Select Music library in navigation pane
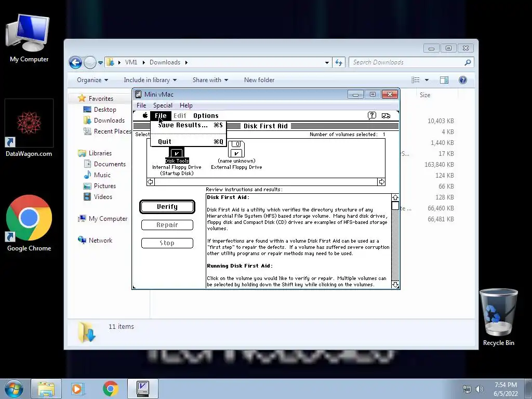 pos(102,175)
